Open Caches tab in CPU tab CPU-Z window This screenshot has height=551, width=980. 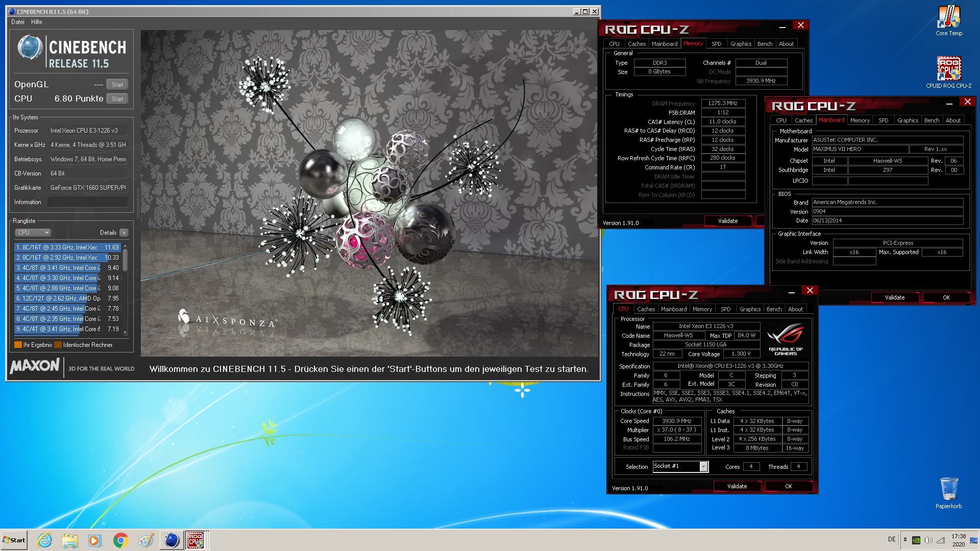click(646, 309)
